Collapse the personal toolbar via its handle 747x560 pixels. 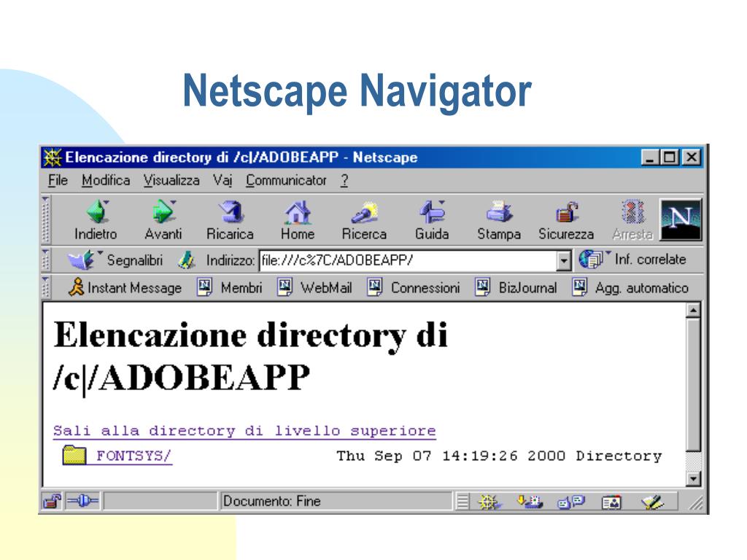(46, 287)
